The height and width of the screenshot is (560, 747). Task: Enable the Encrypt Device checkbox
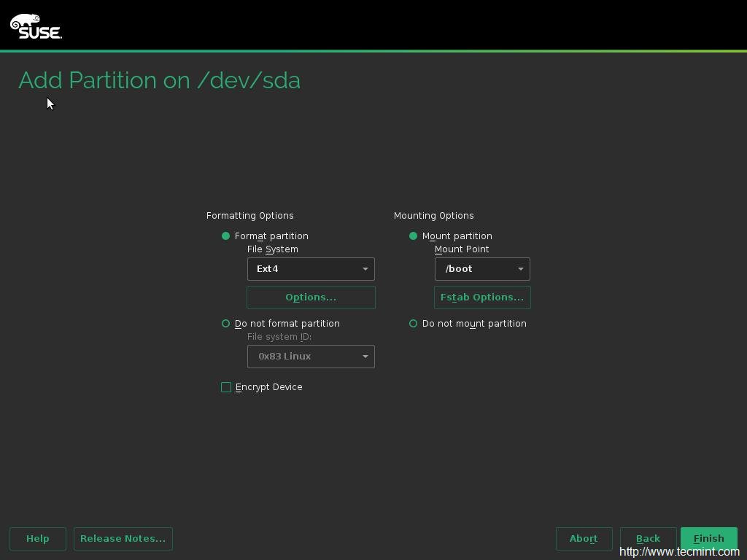tap(226, 387)
